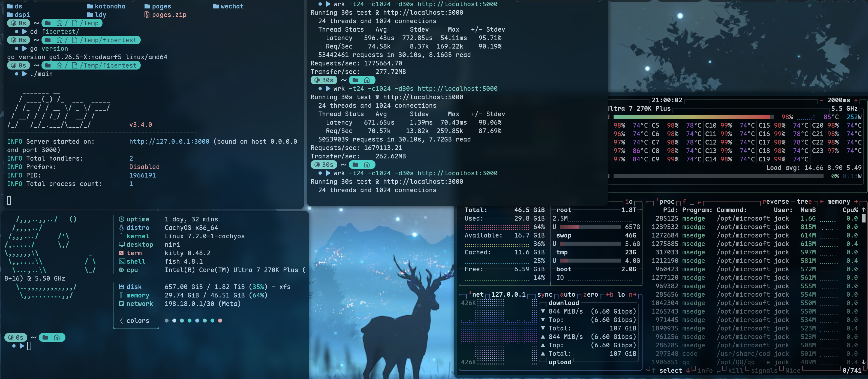Click the uptime clock icon in fastfetch

121,219
